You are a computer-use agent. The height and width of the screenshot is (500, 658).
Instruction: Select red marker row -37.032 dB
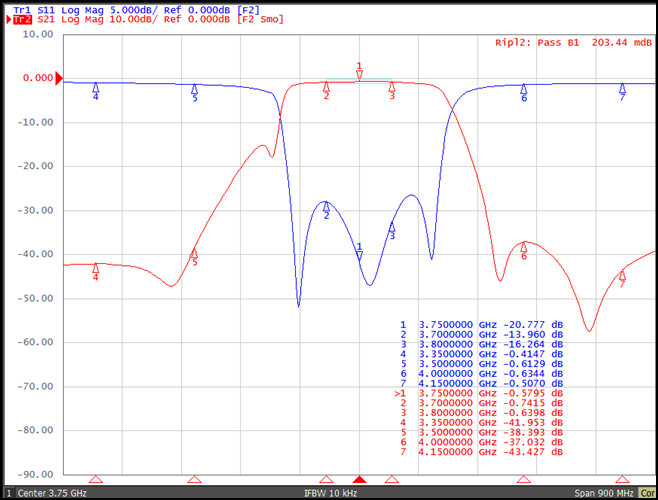click(481, 442)
